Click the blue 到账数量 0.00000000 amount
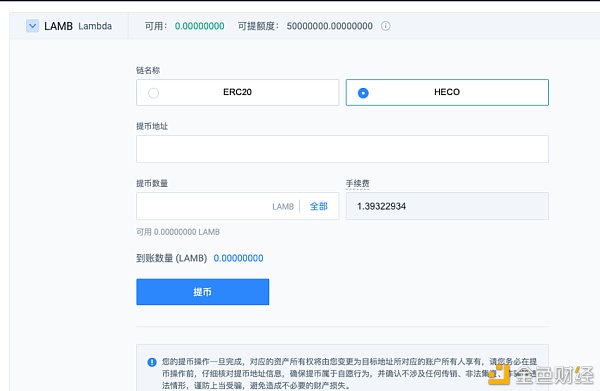 coord(238,258)
